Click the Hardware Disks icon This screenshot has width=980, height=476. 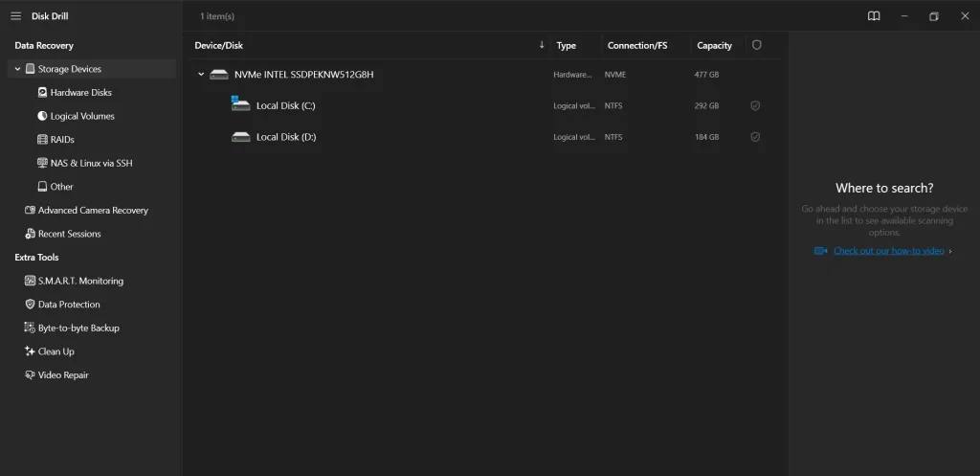coord(42,93)
